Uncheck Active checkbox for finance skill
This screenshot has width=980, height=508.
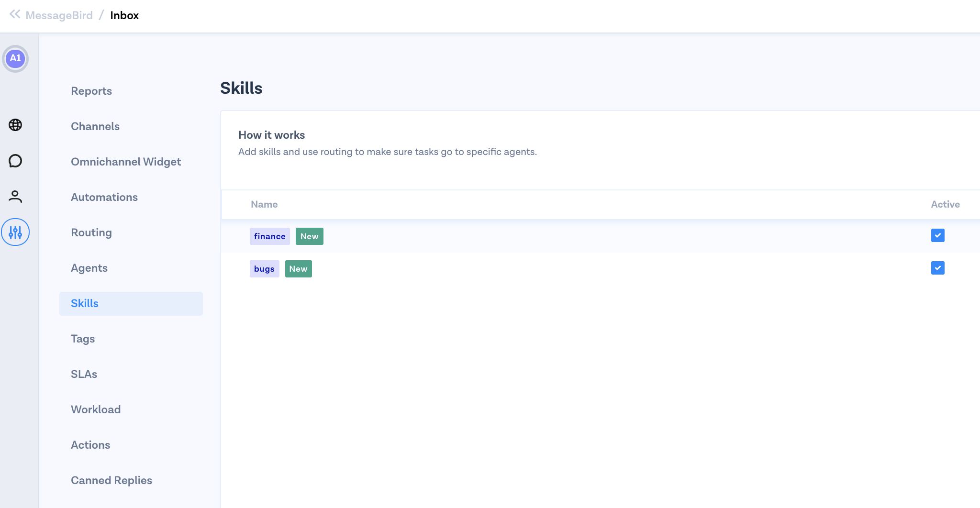point(937,235)
